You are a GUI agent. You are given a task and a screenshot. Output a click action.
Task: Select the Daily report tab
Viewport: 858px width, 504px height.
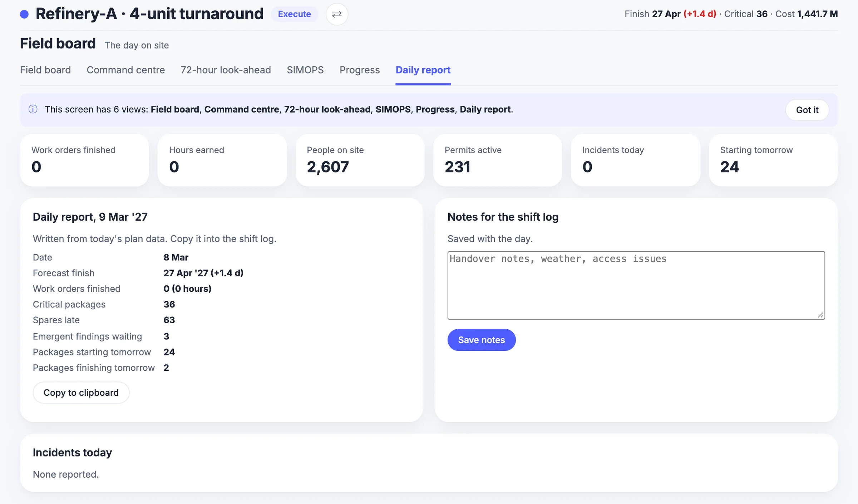coord(423,70)
